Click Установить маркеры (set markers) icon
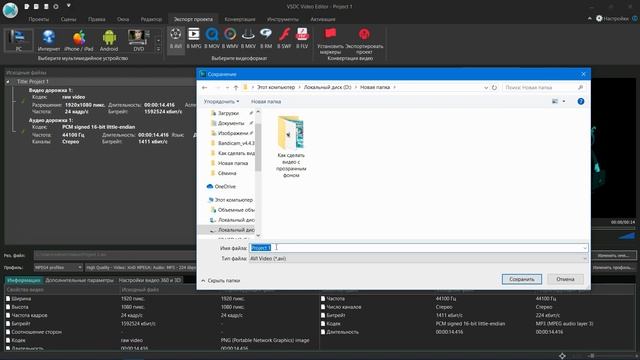Screen dimensions: 640x360 [x=330, y=41]
